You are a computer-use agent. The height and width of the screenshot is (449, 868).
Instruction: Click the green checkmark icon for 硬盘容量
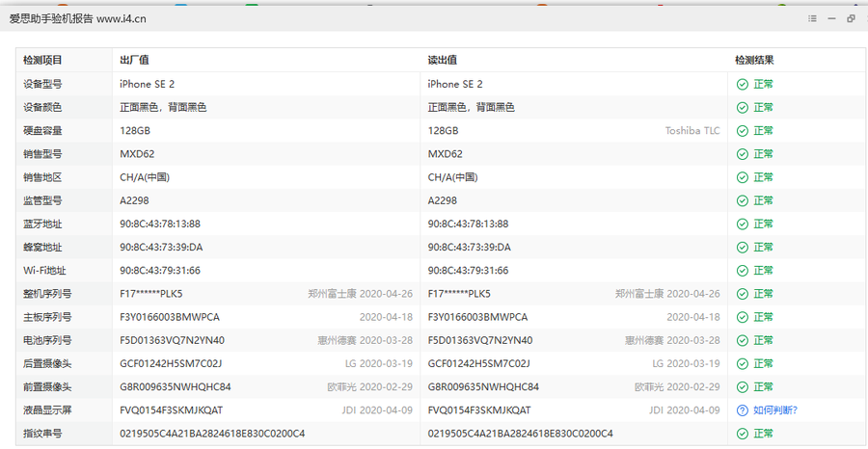click(742, 131)
